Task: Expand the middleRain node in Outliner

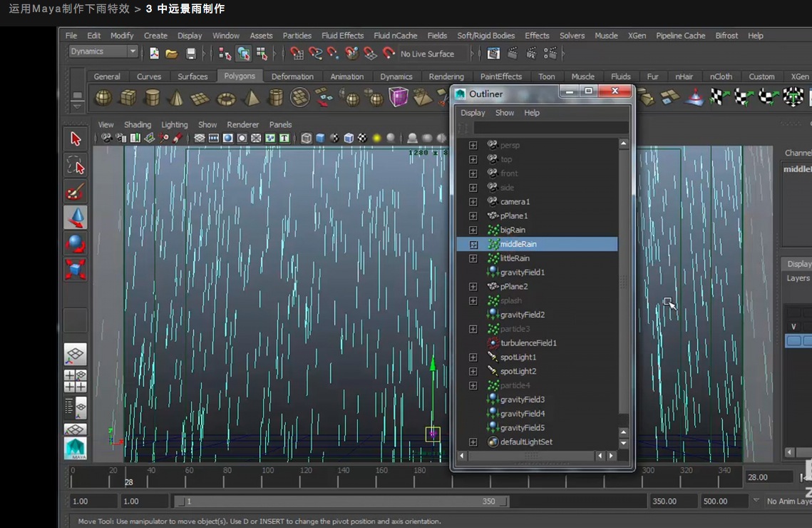Action: tap(473, 244)
